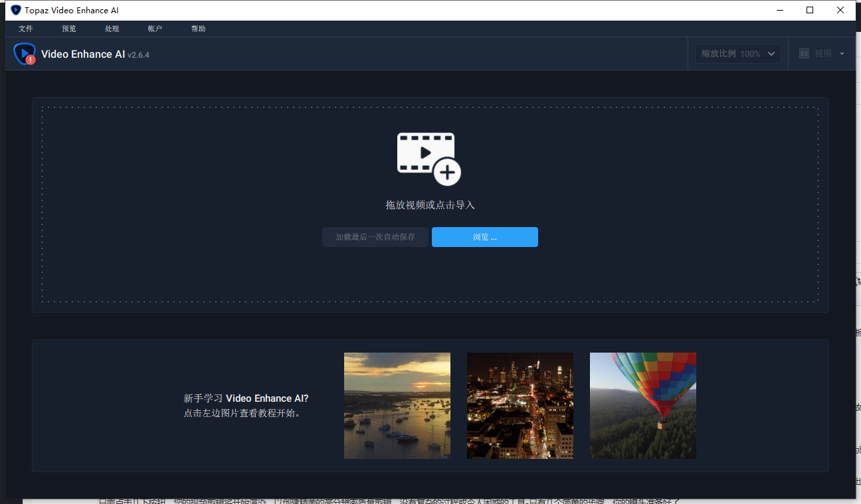
Task: Click the split-view 视图 icon
Action: [x=804, y=54]
